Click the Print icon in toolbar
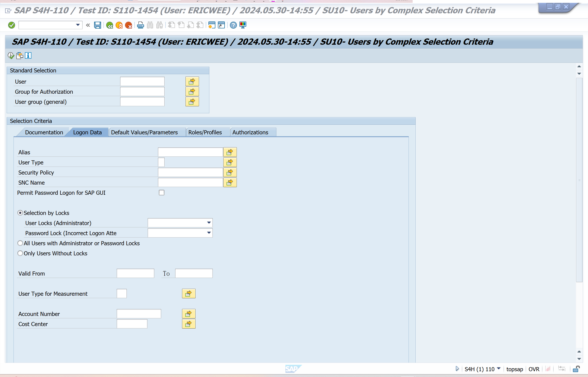 pyautogui.click(x=140, y=25)
